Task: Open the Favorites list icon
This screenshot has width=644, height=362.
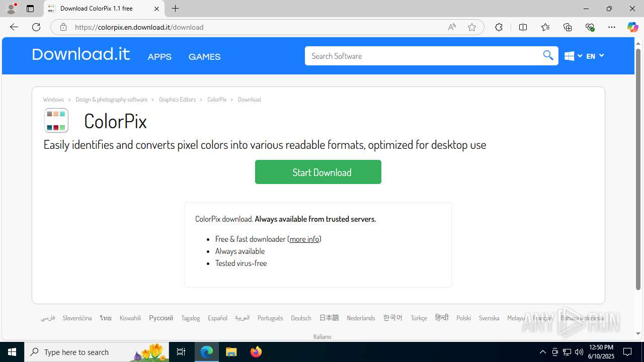Action: click(x=545, y=27)
